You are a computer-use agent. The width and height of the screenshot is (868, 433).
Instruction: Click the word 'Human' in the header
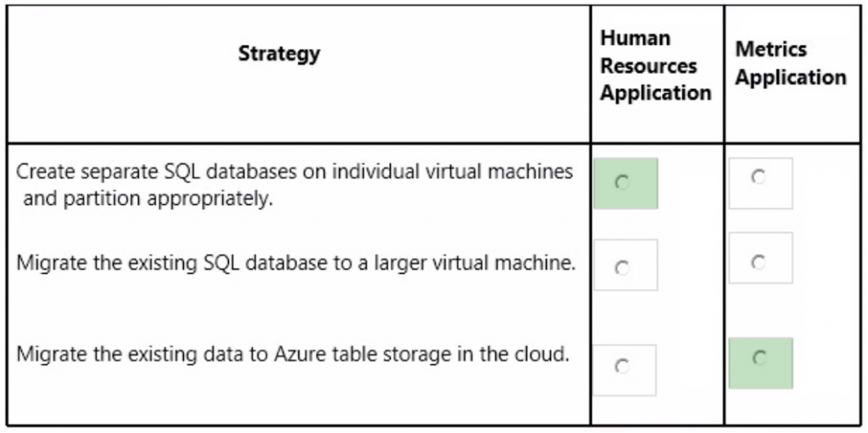click(x=635, y=38)
